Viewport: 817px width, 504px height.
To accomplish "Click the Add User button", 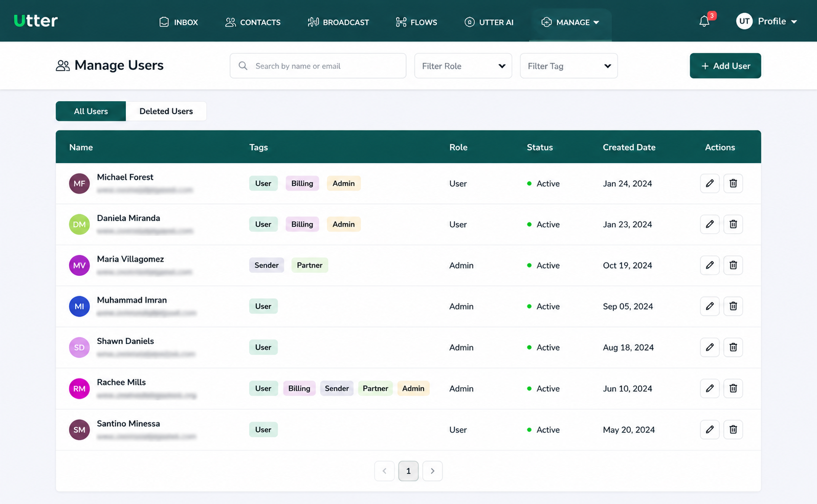I will [725, 65].
